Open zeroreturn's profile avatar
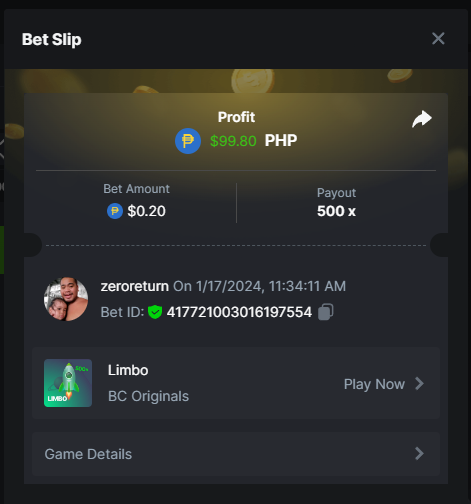 click(66, 299)
